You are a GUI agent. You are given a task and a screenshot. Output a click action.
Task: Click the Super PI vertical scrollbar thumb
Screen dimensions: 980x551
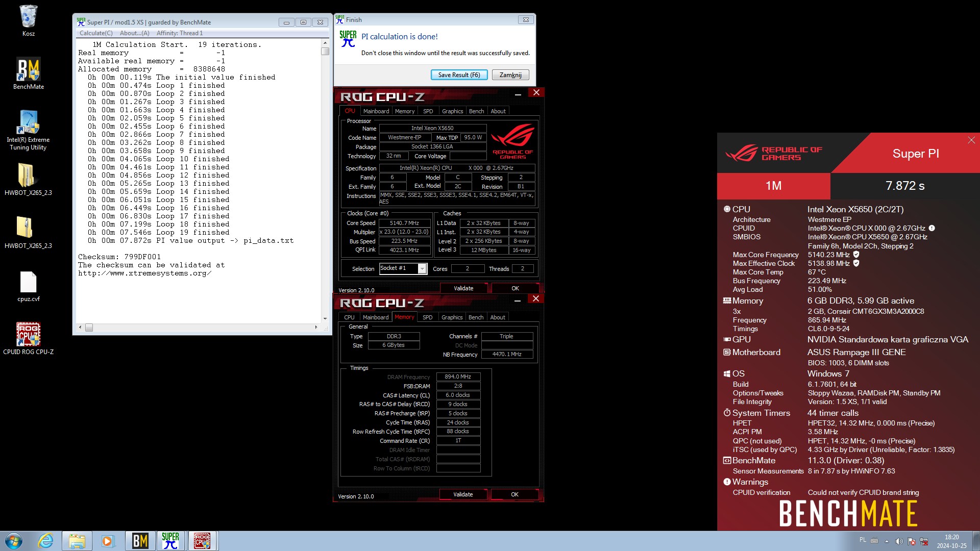[x=325, y=51]
